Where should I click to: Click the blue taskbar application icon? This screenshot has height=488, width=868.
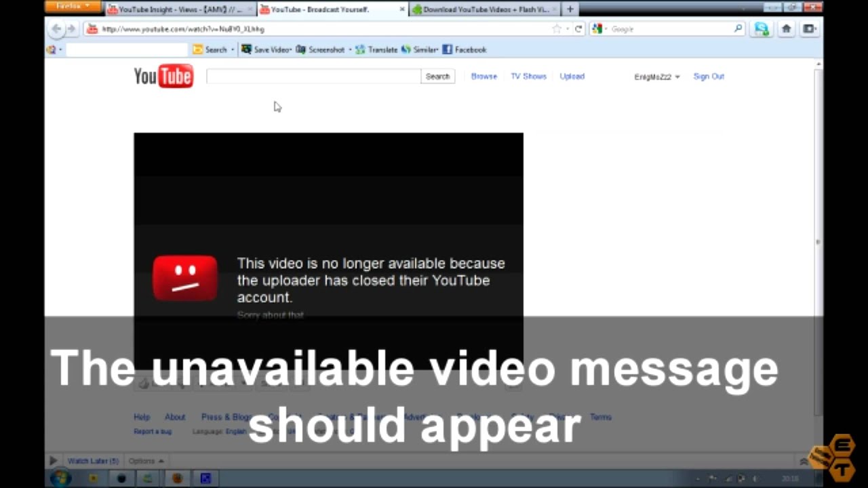(x=205, y=478)
